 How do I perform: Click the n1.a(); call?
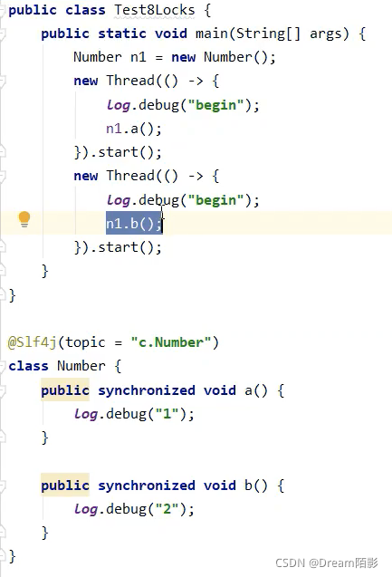(x=134, y=129)
